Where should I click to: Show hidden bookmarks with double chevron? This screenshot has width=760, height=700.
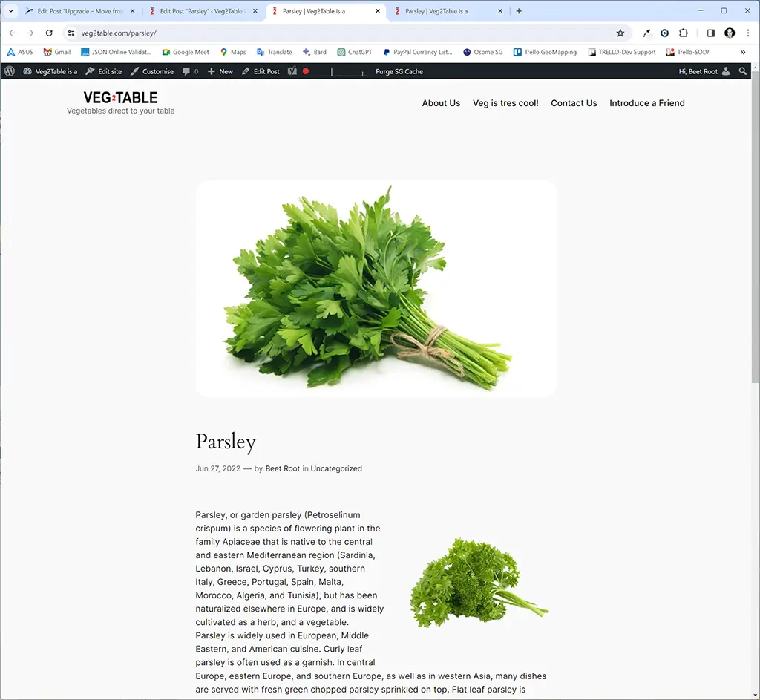click(743, 52)
